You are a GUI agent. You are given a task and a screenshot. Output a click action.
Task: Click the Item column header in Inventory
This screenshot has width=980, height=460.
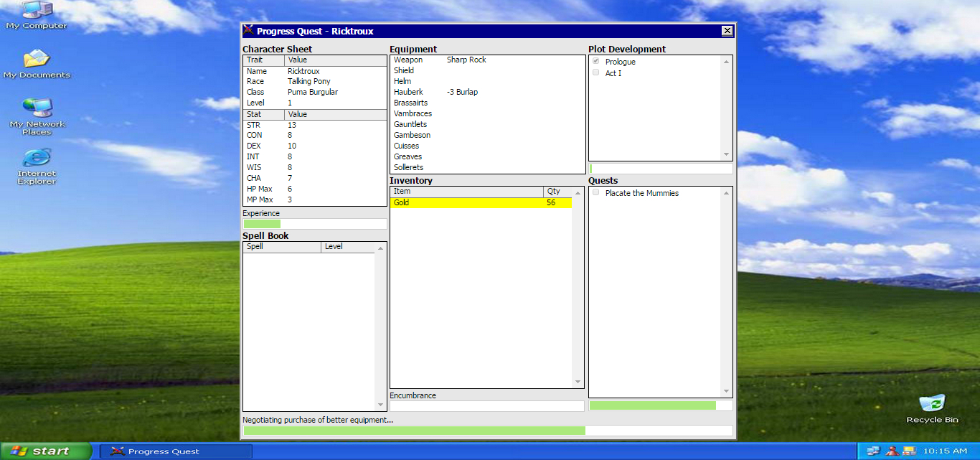coord(466,192)
